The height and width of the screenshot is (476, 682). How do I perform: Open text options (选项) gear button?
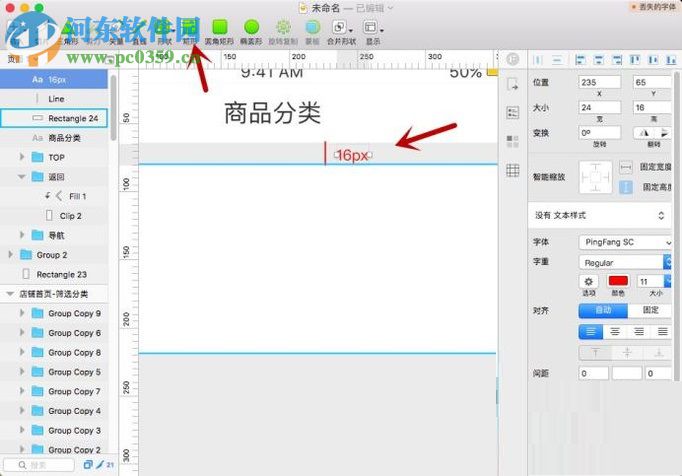point(588,281)
